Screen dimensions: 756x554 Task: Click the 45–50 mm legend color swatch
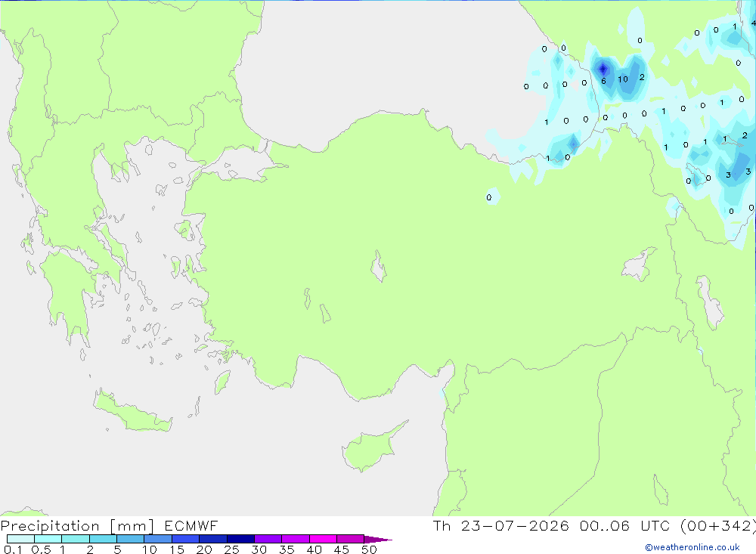point(351,539)
